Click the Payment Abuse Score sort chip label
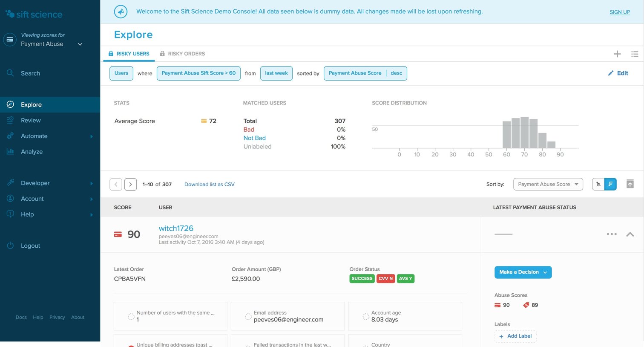Image resolution: width=644 pixels, height=347 pixels. pos(355,73)
